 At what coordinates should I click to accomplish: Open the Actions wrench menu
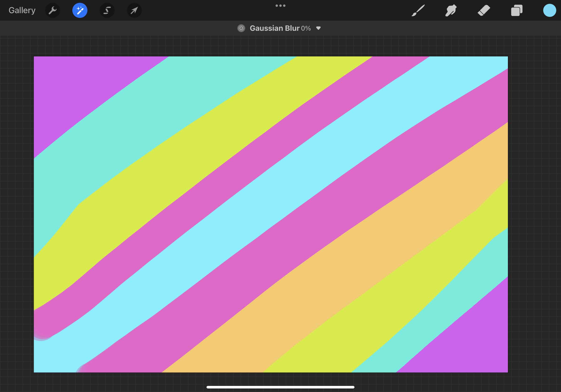[53, 11]
